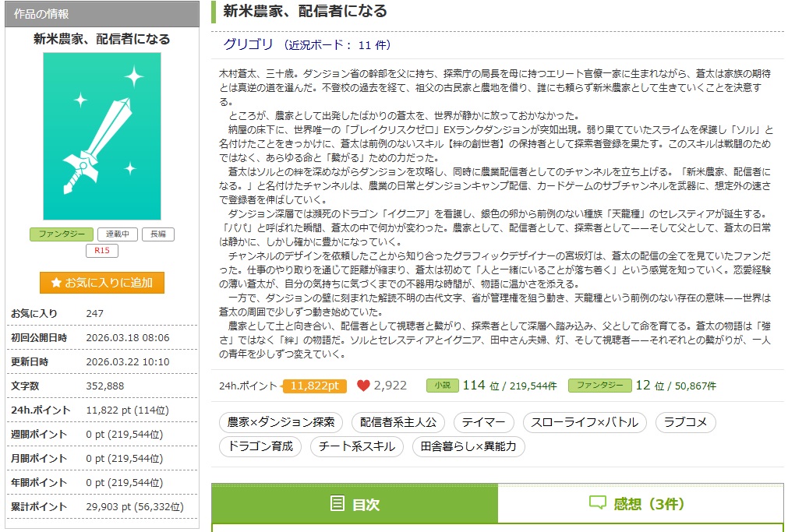Click the R15 rating badge
788x532 pixels.
click(x=102, y=251)
